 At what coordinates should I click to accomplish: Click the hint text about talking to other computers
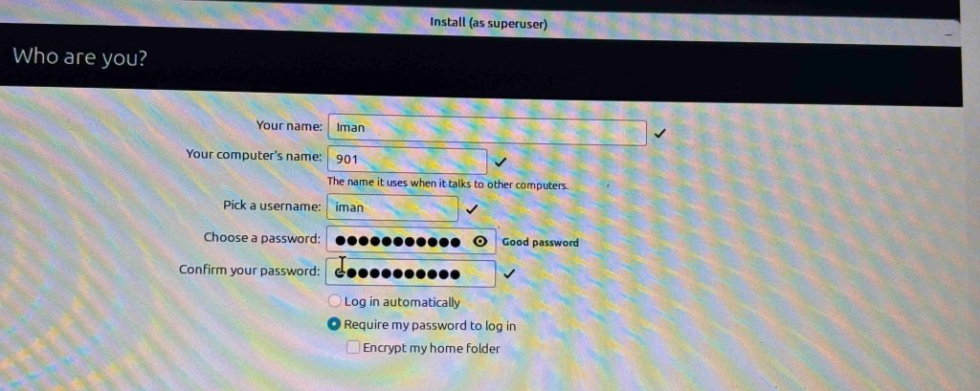click(448, 184)
